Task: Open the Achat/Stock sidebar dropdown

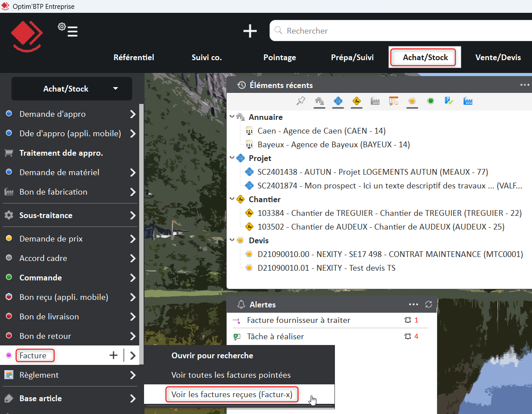Action: (116, 88)
